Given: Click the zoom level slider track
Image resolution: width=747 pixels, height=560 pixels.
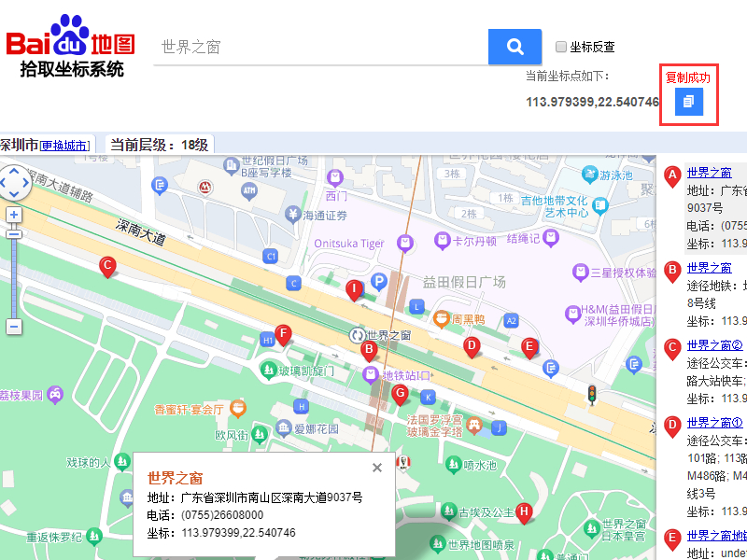Looking at the screenshot, I should [x=14, y=276].
